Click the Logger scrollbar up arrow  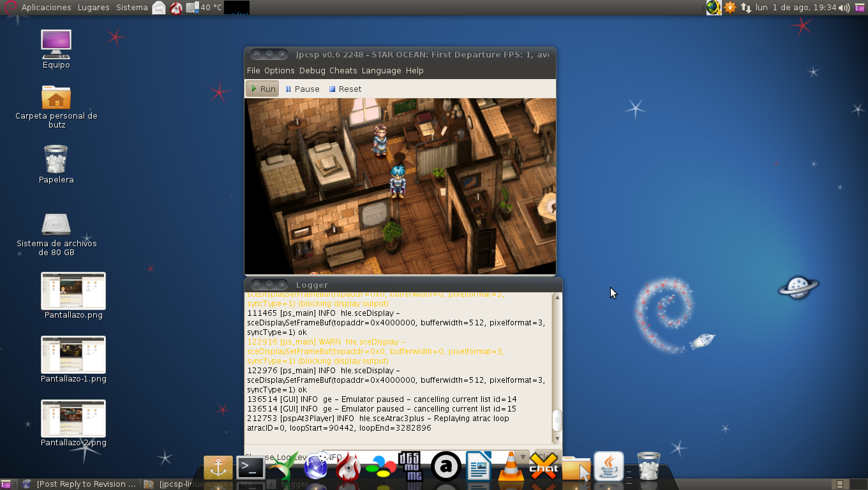557,297
